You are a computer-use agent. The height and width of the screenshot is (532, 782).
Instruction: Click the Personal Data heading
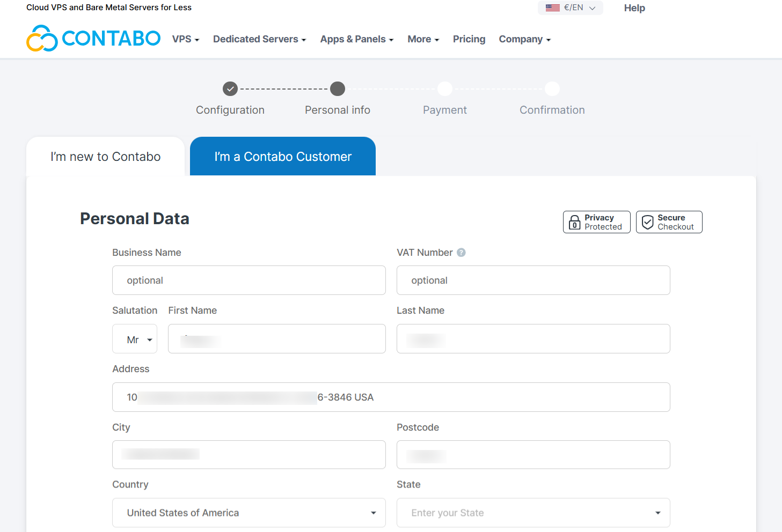(135, 219)
